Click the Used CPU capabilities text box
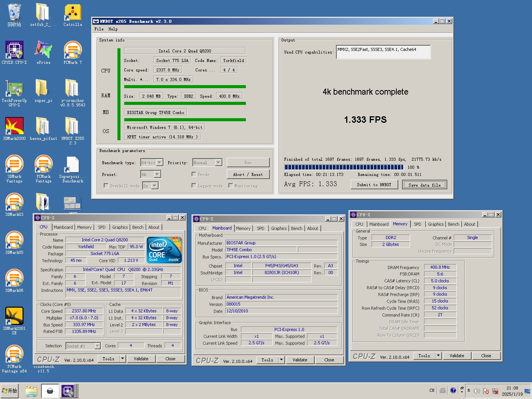 (383, 52)
